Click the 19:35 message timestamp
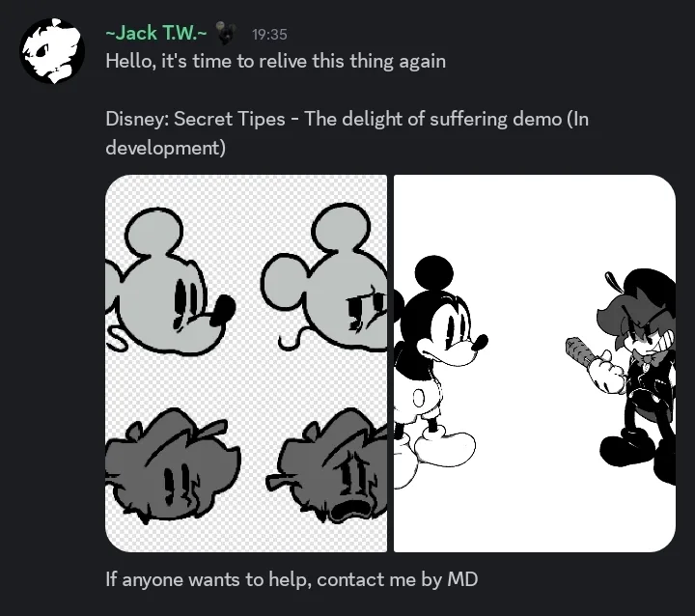 point(269,34)
